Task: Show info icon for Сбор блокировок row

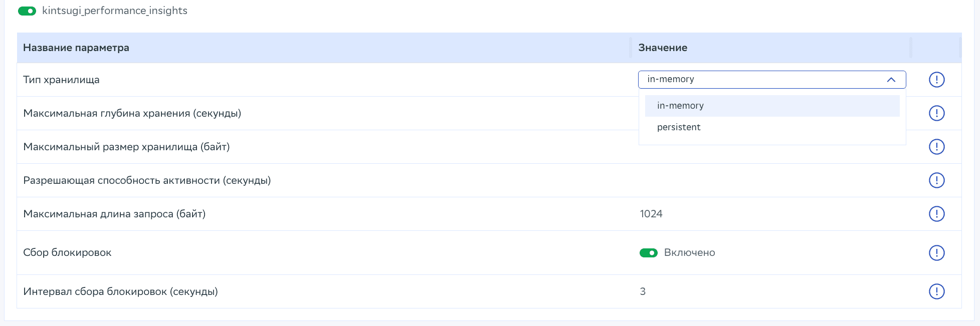Action: click(x=936, y=252)
